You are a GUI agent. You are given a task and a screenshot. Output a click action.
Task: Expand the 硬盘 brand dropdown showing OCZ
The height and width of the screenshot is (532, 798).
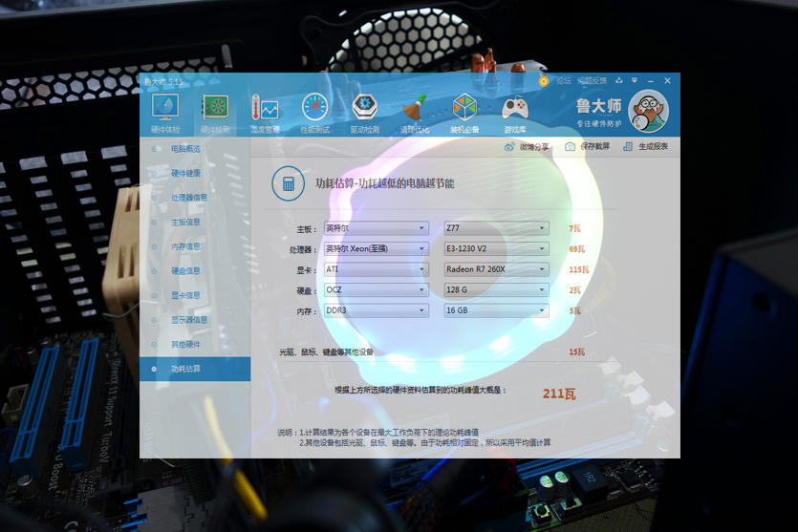pyautogui.click(x=377, y=290)
